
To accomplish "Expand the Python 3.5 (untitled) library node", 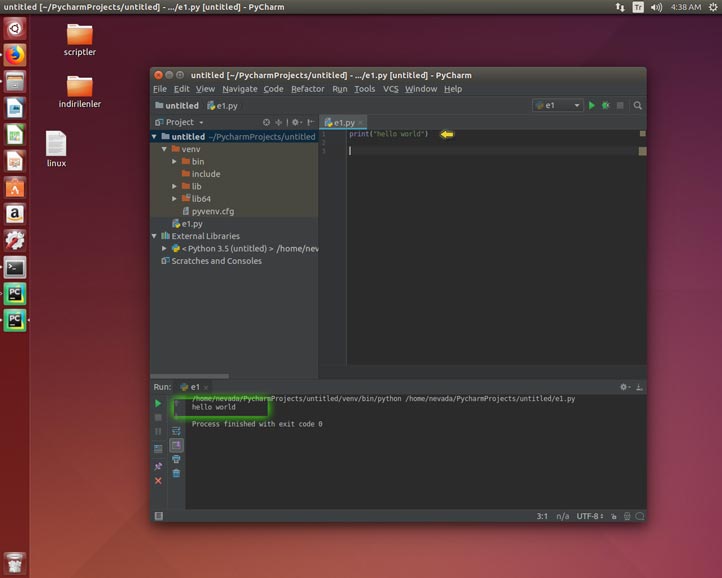I will point(164,249).
